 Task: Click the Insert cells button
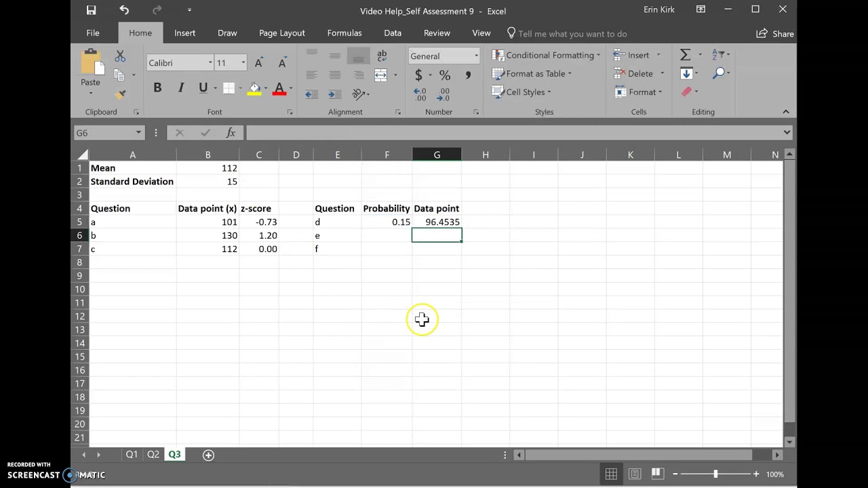click(x=631, y=55)
